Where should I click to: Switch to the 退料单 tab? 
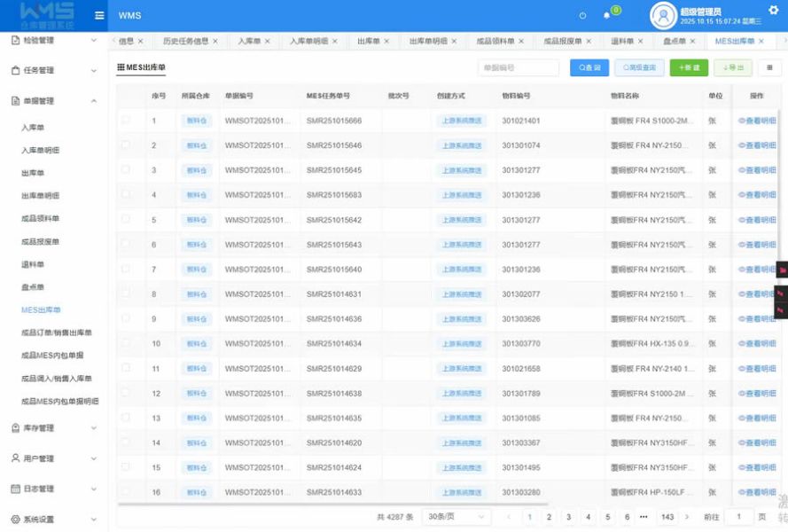[622, 42]
